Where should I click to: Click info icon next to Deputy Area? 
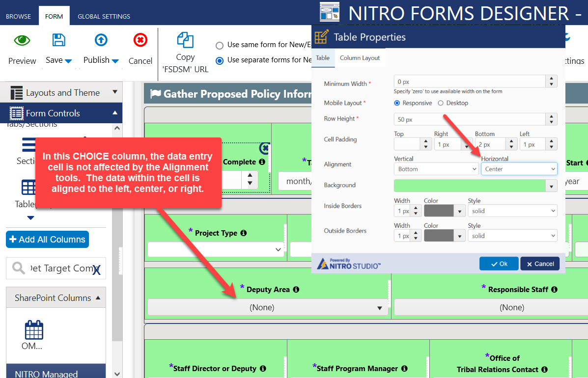click(296, 289)
